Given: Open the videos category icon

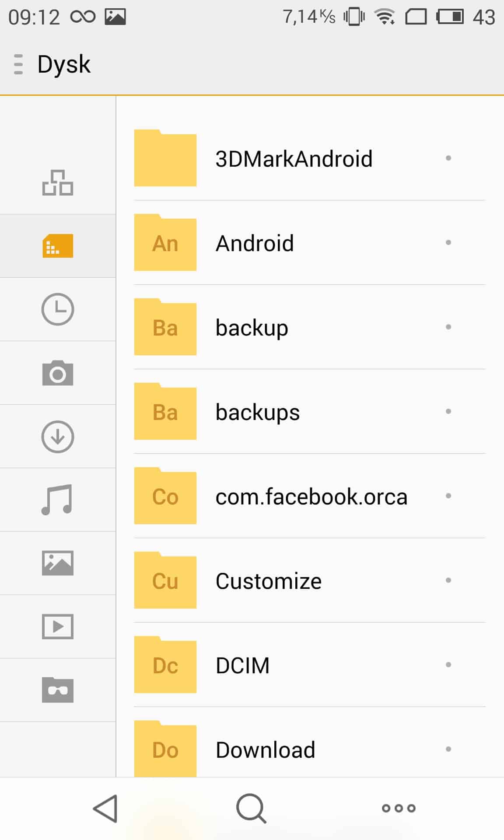Looking at the screenshot, I should point(58,626).
